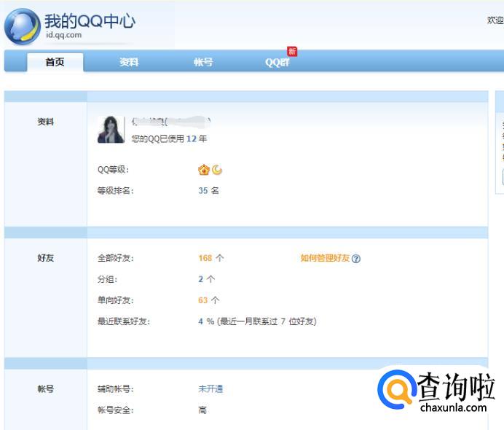The width and height of the screenshot is (504, 430).
Task: Click the friend groups count 2
Action: tap(200, 279)
